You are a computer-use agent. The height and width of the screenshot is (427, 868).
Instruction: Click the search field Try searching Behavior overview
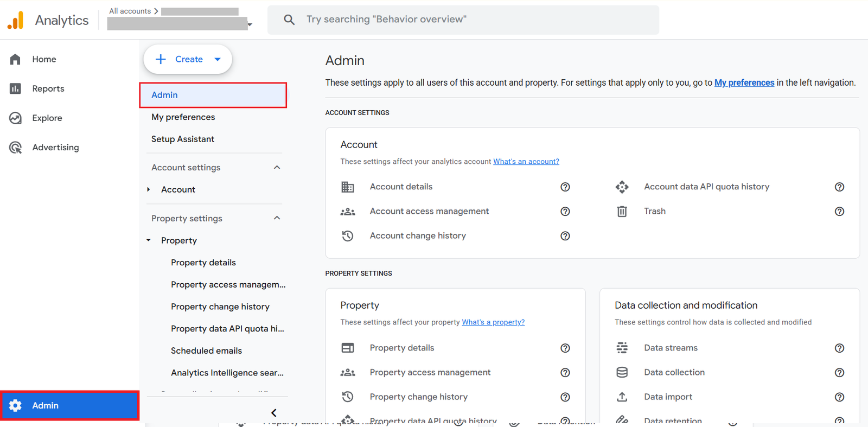(463, 20)
